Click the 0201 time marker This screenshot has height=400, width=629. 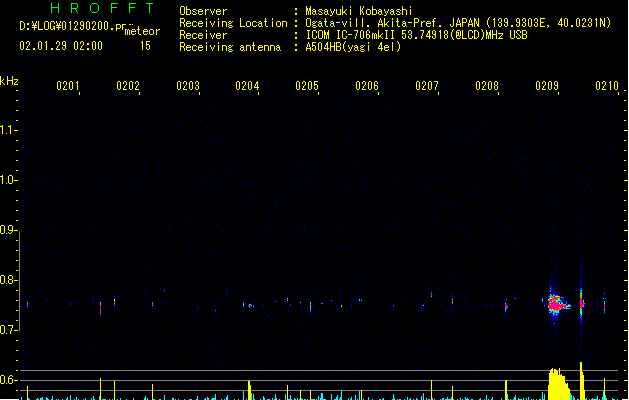pos(68,86)
